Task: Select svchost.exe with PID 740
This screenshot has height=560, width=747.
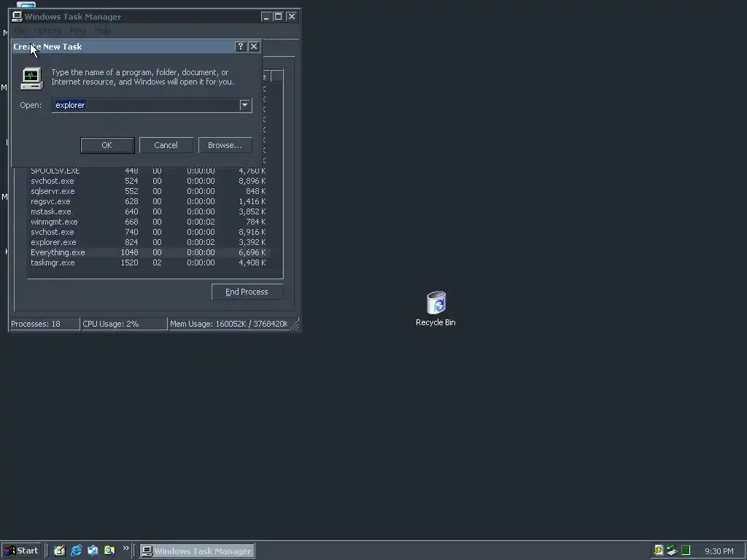Action: [149, 232]
